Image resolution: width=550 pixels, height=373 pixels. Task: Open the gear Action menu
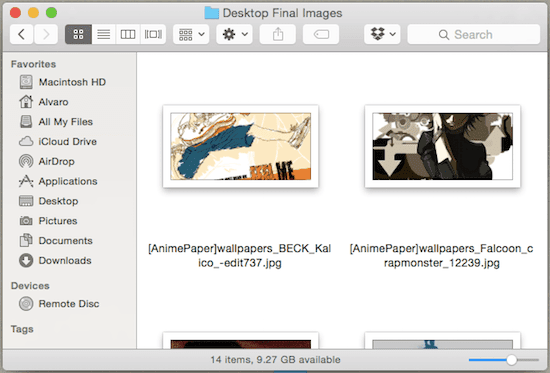[x=234, y=34]
